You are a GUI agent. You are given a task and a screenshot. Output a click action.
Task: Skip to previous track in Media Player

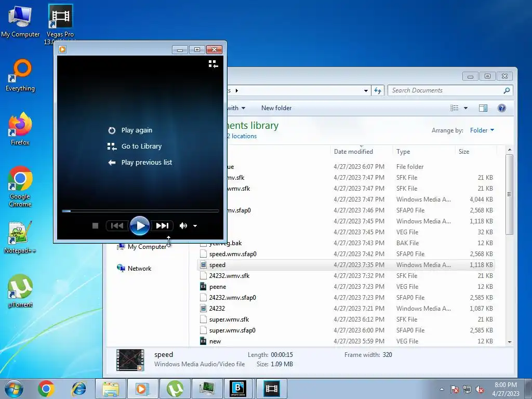(117, 225)
